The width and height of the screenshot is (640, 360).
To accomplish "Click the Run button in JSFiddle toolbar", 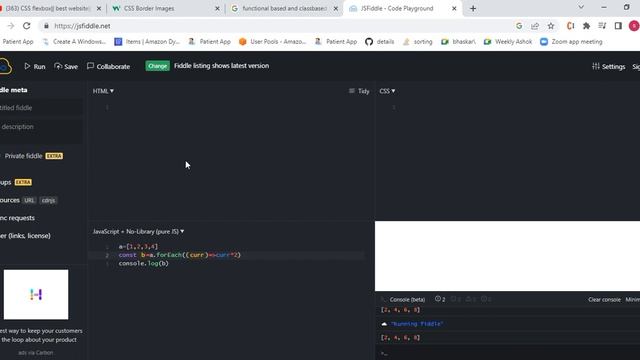I will 35,66.
